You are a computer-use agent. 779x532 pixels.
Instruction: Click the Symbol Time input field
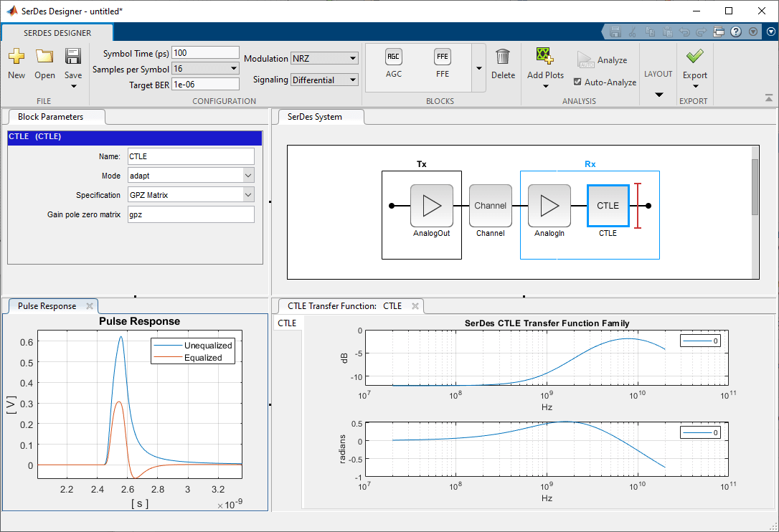pyautogui.click(x=205, y=52)
